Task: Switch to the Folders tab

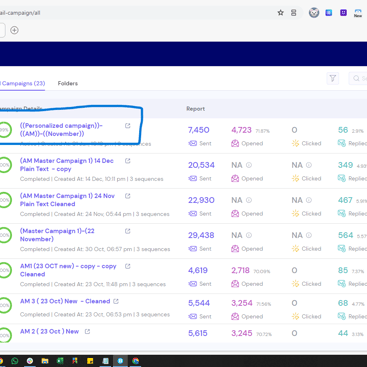Action: click(x=68, y=83)
